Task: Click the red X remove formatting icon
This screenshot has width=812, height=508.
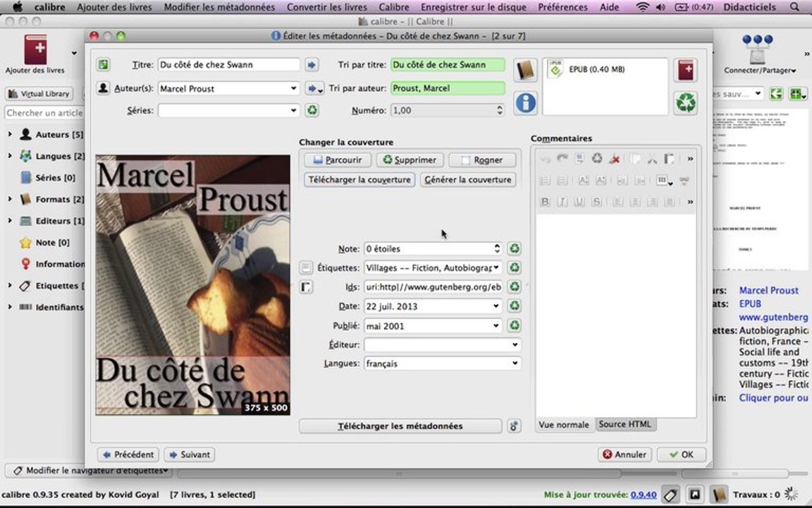Action: point(615,159)
